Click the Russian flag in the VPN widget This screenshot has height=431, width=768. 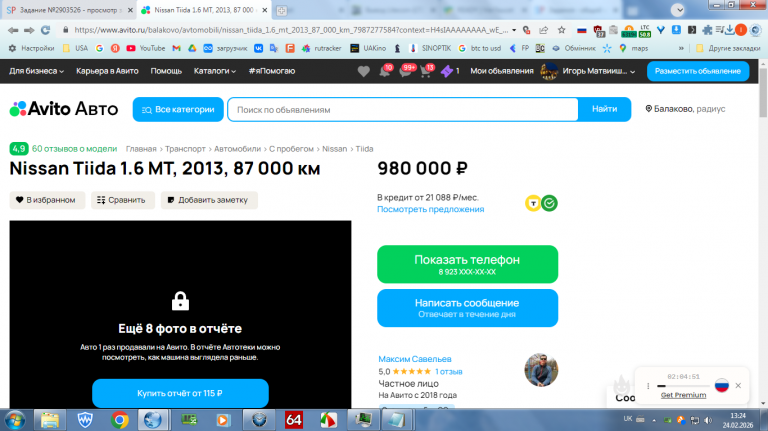[721, 385]
